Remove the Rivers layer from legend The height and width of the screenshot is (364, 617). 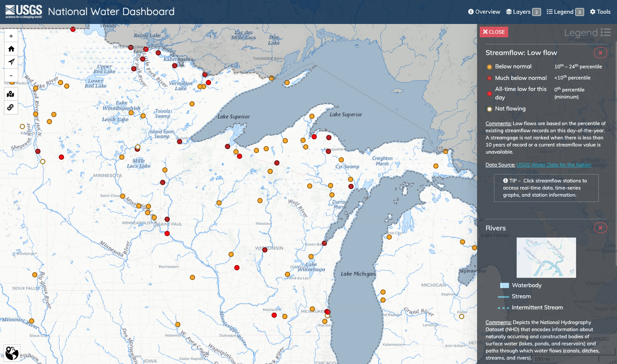601,228
